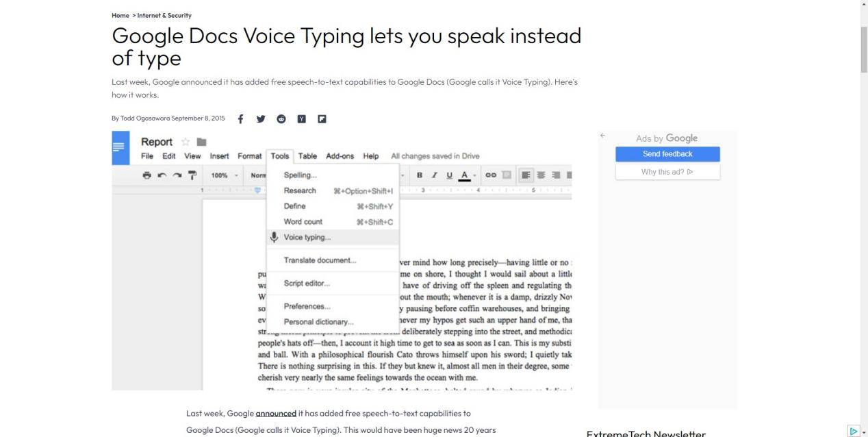Click the Undo arrow in Docs toolbar
868x437 pixels.
click(162, 175)
